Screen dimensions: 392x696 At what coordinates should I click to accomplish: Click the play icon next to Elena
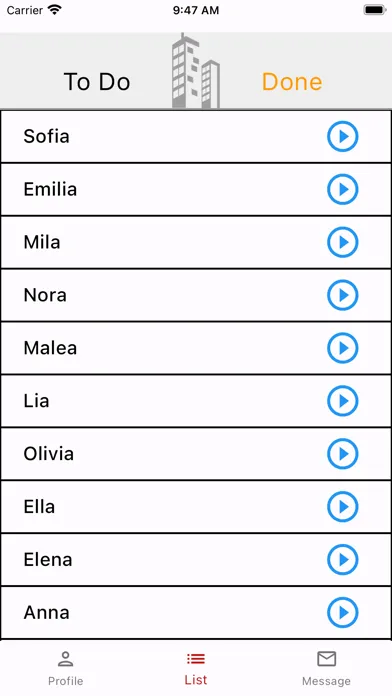pyautogui.click(x=342, y=559)
